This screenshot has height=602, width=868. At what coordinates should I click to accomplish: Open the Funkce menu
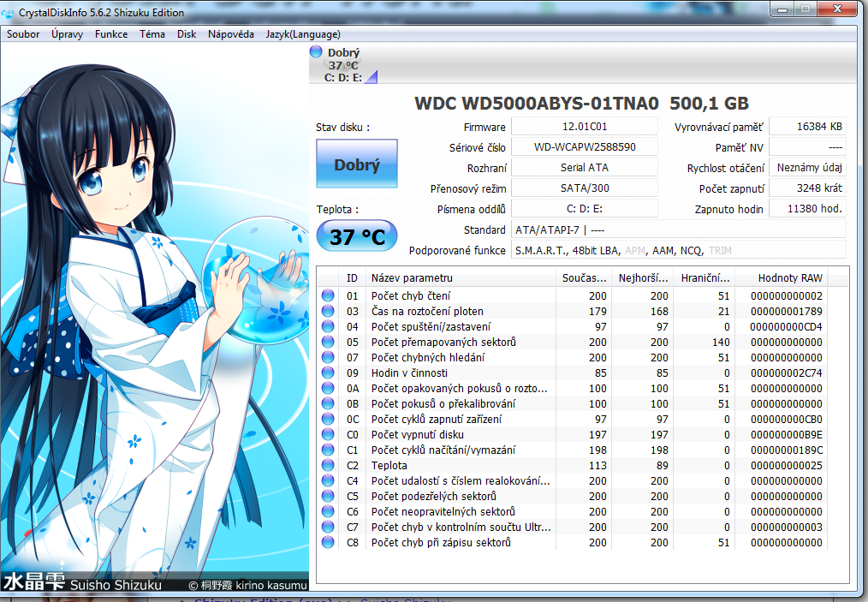coord(111,34)
